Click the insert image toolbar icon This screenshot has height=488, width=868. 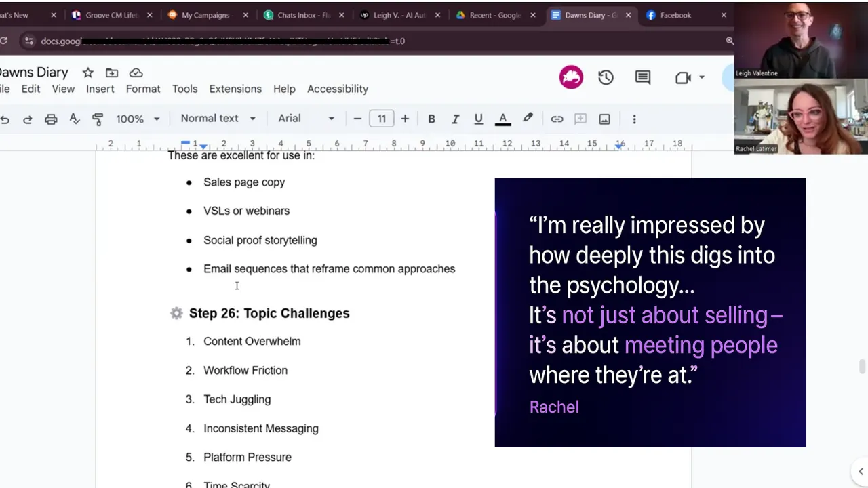coord(604,119)
